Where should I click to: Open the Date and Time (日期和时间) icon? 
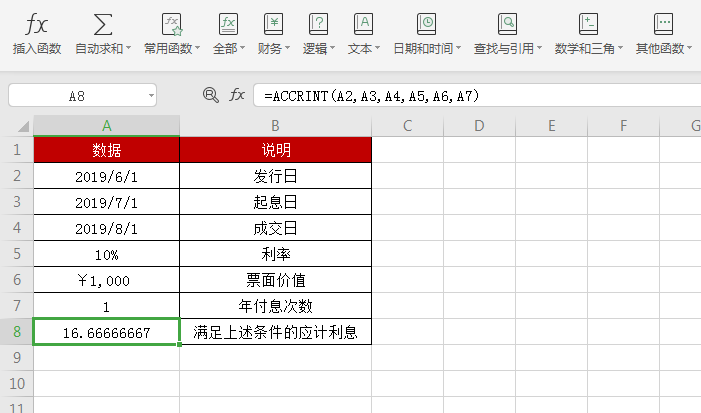click(x=426, y=24)
